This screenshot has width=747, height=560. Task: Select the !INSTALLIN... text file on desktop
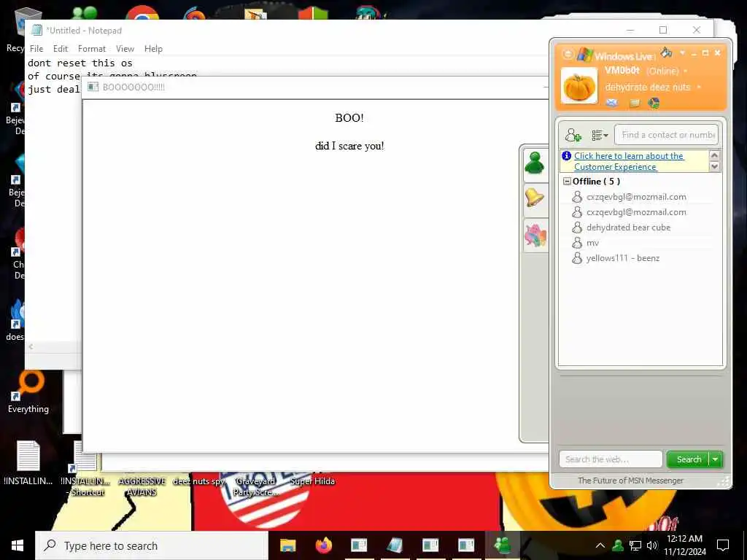pyautogui.click(x=28, y=462)
